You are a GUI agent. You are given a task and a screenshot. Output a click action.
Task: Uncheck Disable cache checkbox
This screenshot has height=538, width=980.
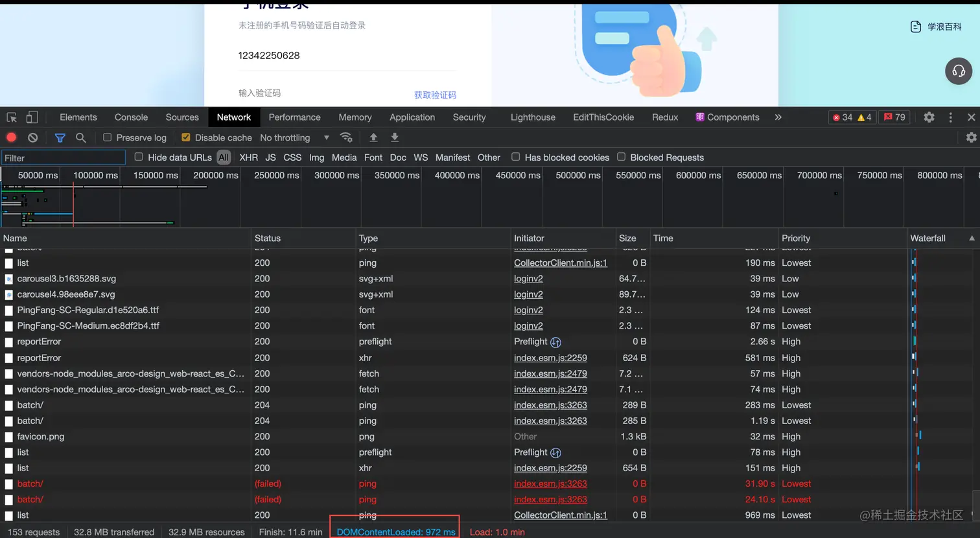coord(186,137)
